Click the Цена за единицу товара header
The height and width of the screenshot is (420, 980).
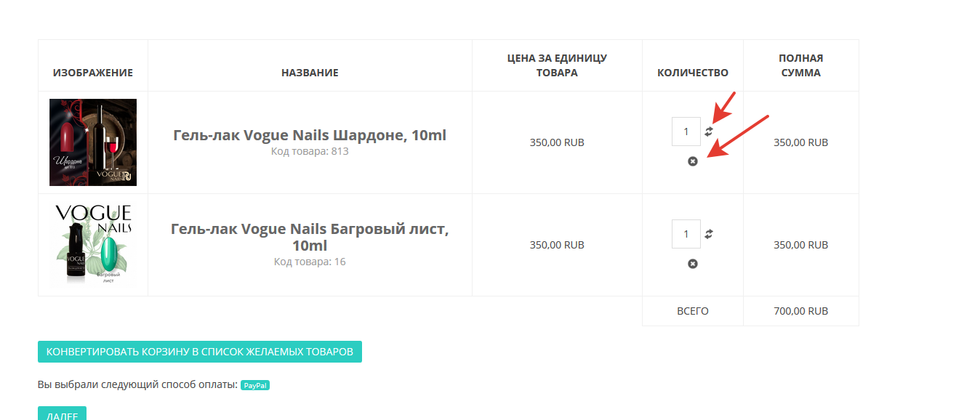coord(557,65)
